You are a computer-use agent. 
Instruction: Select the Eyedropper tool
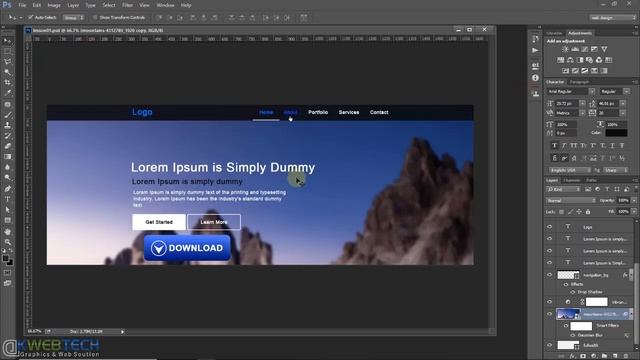click(x=7, y=93)
